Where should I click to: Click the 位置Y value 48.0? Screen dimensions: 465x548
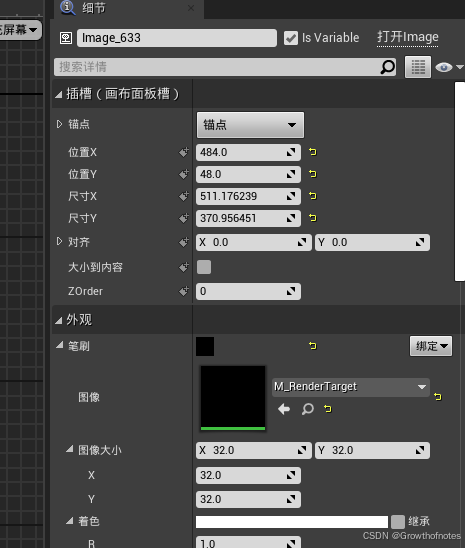point(248,174)
